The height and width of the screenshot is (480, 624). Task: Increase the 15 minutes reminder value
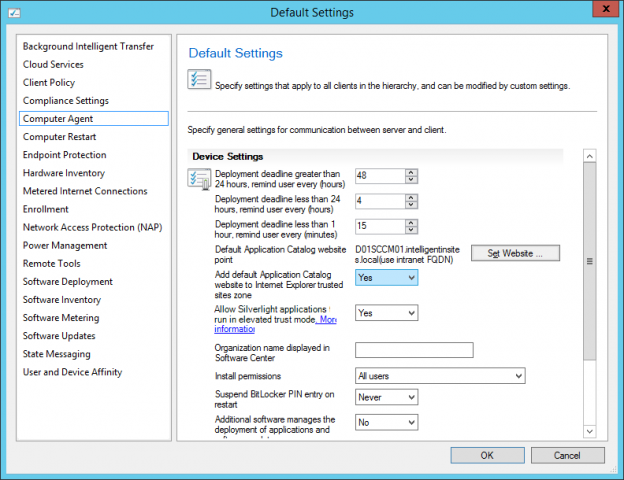(x=411, y=223)
